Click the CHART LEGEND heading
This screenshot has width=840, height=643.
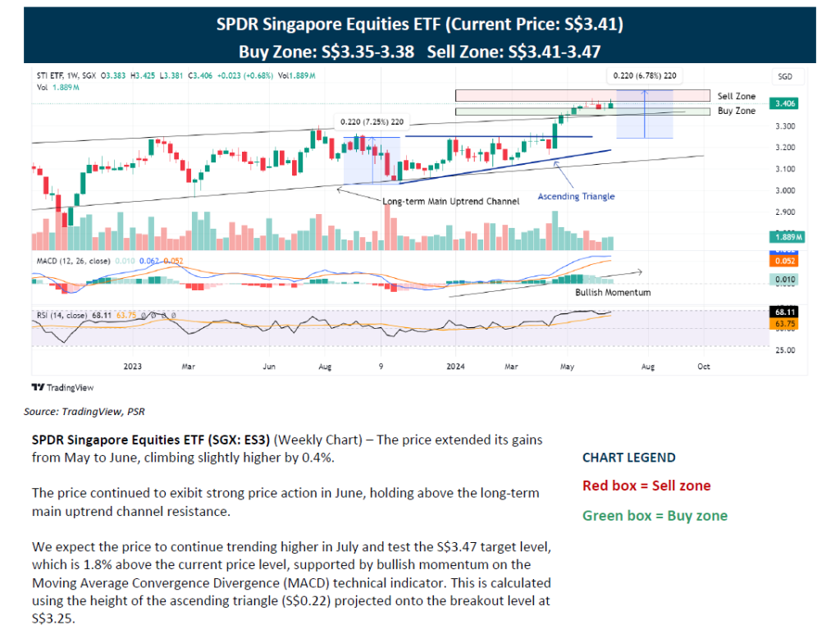628,458
